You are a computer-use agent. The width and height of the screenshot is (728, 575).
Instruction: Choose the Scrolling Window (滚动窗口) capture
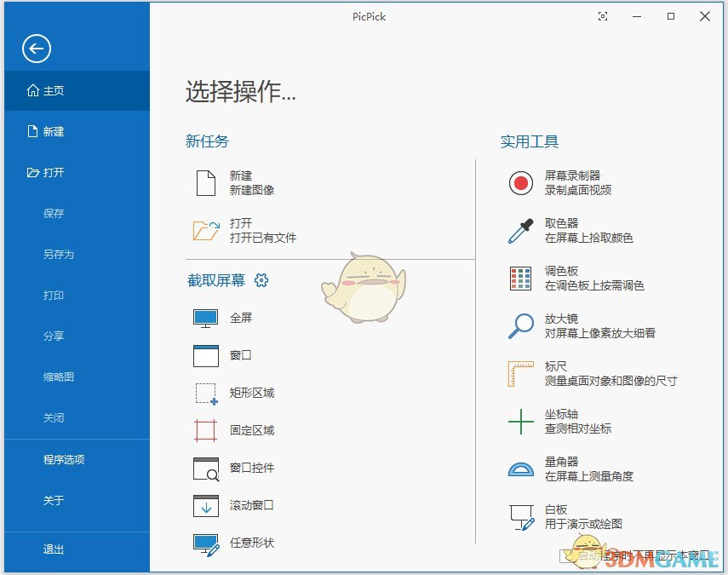pyautogui.click(x=206, y=506)
